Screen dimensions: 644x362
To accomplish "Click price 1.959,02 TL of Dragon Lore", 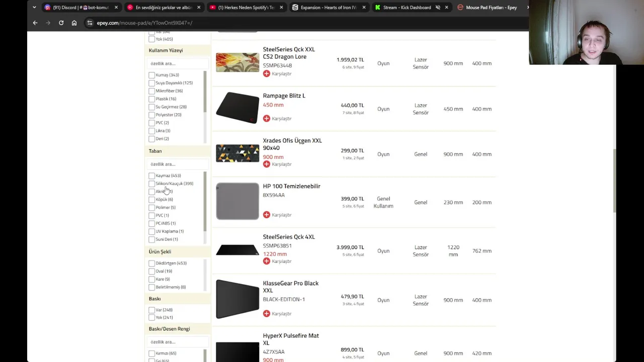I will pyautogui.click(x=350, y=60).
